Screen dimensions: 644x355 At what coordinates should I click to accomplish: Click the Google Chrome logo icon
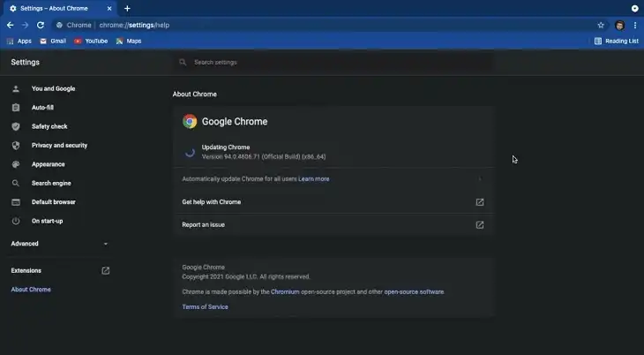coord(190,121)
